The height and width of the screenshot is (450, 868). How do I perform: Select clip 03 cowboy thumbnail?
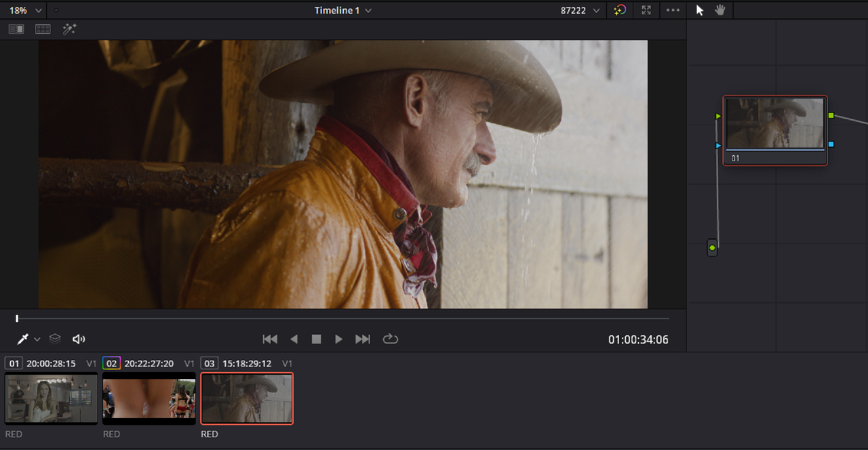(247, 398)
